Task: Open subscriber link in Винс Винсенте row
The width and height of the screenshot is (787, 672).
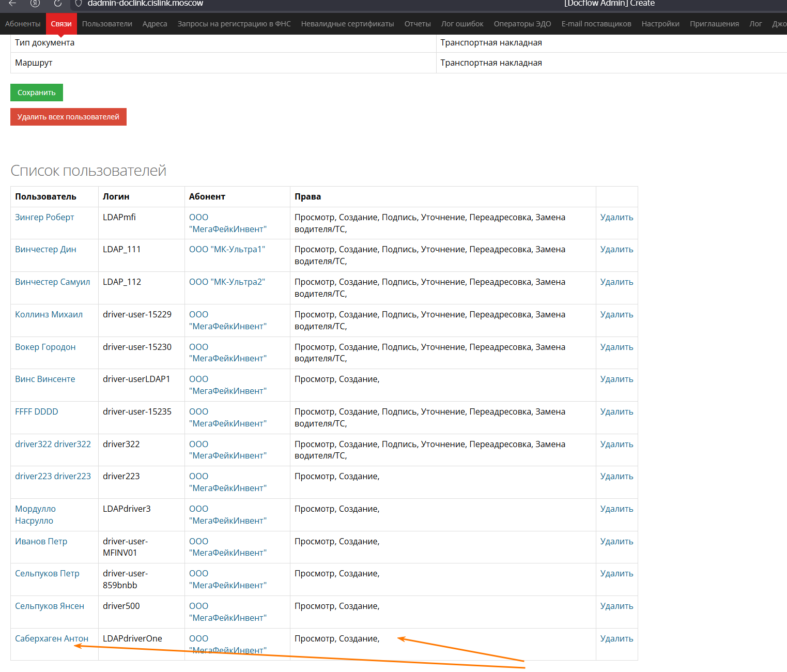Action: click(x=228, y=385)
